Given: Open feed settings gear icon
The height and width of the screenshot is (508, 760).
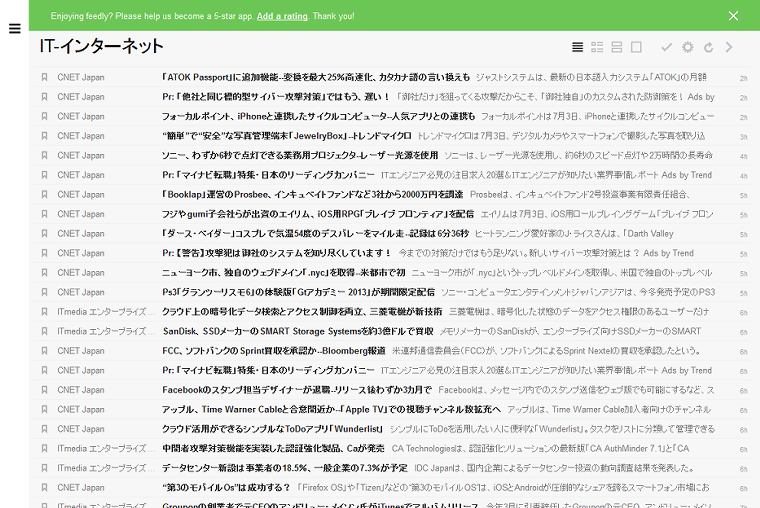Looking at the screenshot, I should [x=687, y=47].
